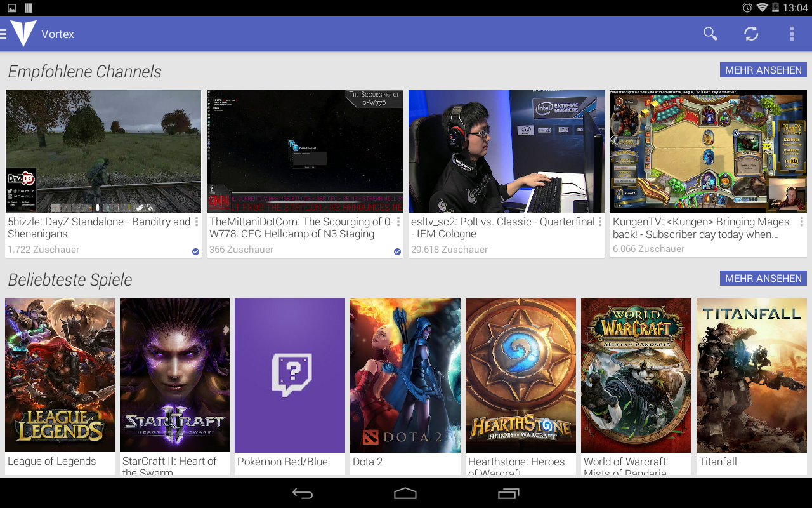The width and height of the screenshot is (812, 508).
Task: Click the "29.618 Zuschauer" viewer count
Action: click(450, 250)
